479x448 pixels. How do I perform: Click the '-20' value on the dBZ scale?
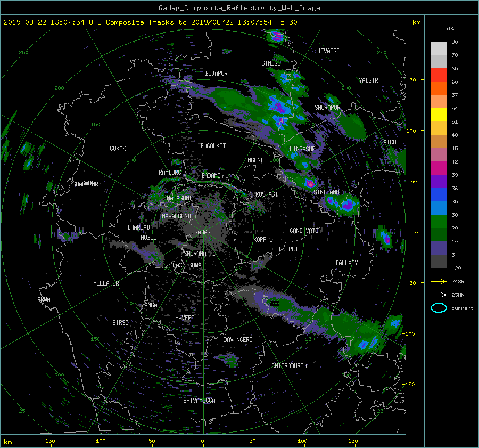(x=456, y=268)
